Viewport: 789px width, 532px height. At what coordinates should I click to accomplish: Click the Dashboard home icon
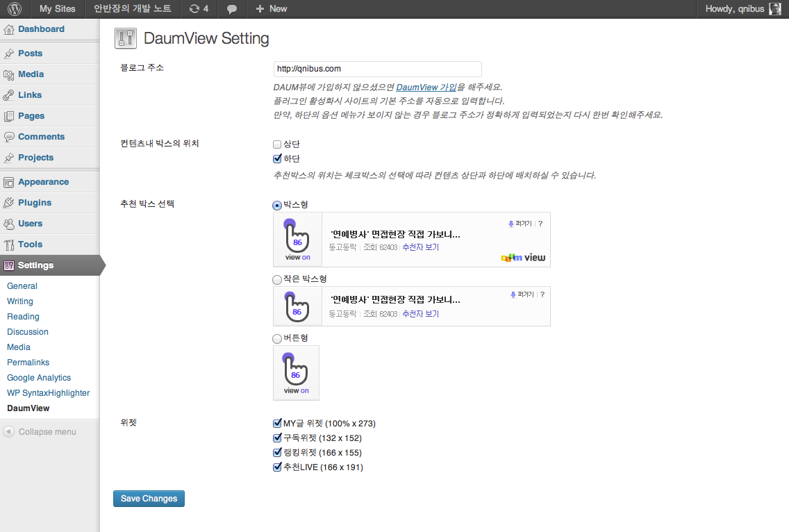point(9,29)
